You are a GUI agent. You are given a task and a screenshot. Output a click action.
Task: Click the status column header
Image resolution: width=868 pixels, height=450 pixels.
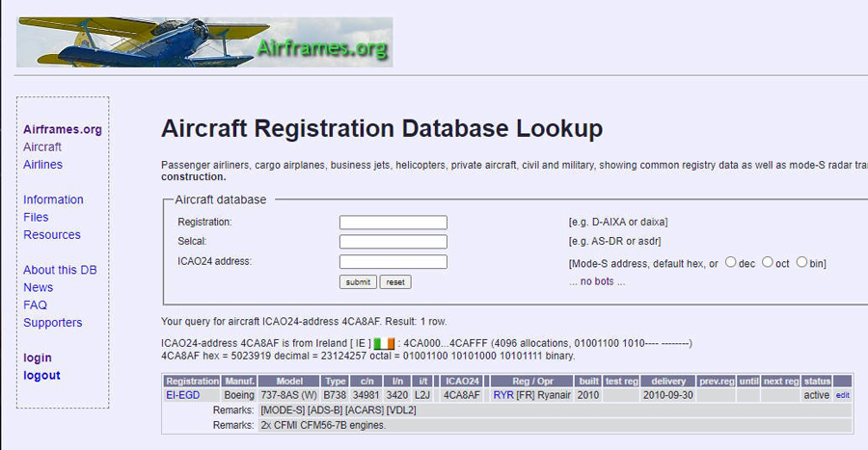817,381
